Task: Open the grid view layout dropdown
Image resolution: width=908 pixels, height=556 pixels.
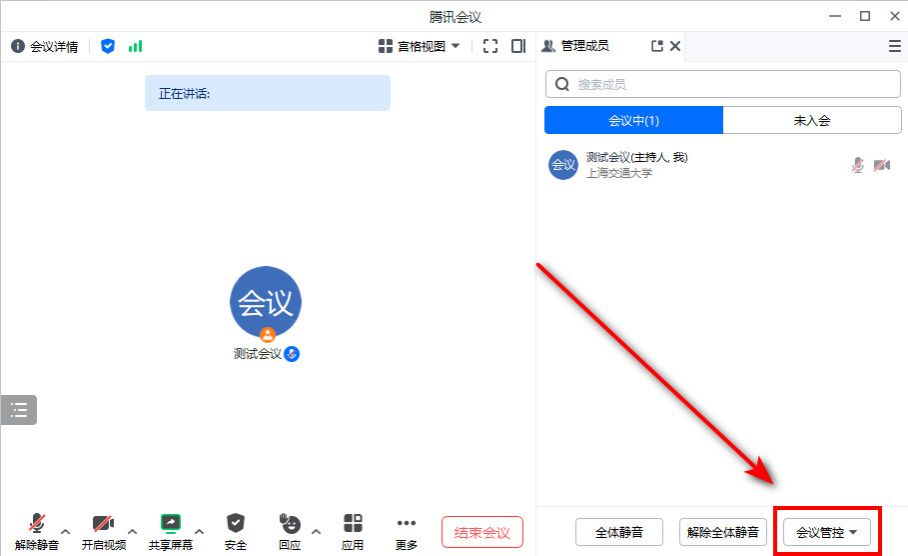Action: (x=419, y=46)
